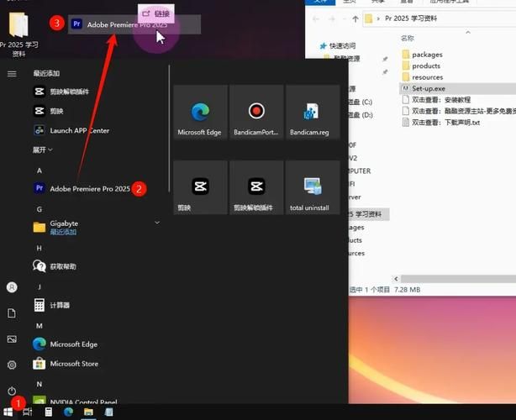Select the resources folder in Explorer

tap(423, 77)
